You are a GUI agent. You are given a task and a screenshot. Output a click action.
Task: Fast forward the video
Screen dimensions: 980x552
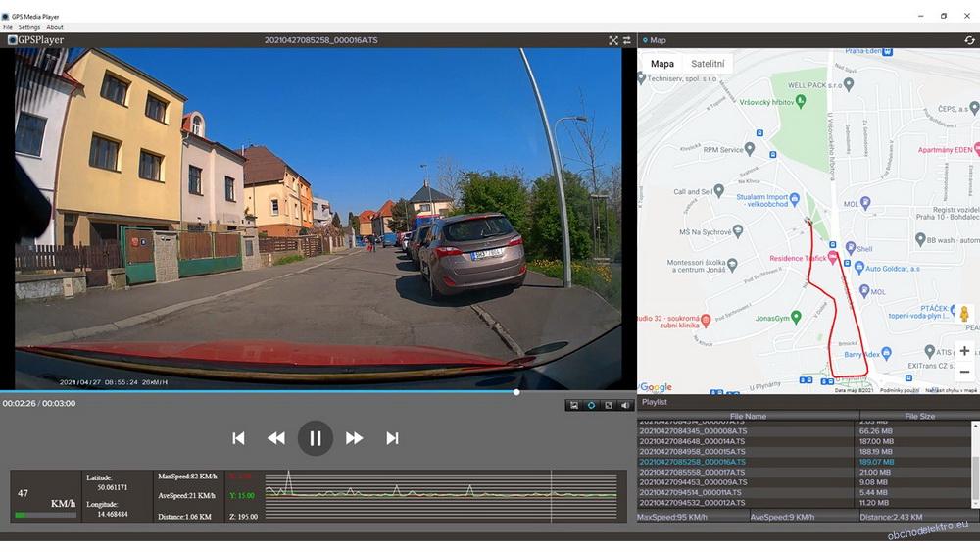(355, 439)
